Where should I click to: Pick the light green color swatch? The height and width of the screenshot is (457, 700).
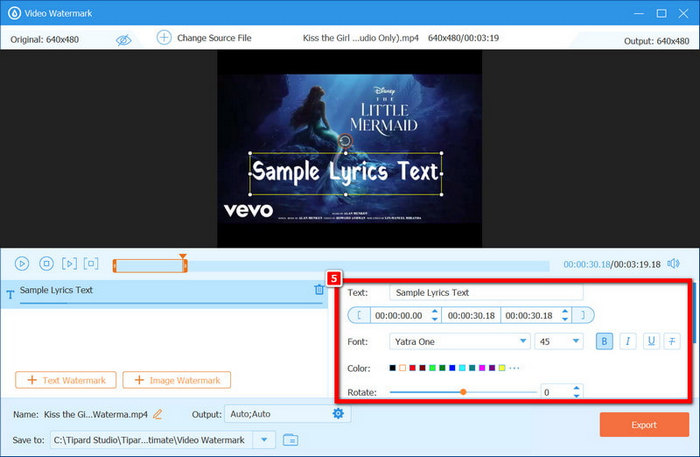pos(432,368)
